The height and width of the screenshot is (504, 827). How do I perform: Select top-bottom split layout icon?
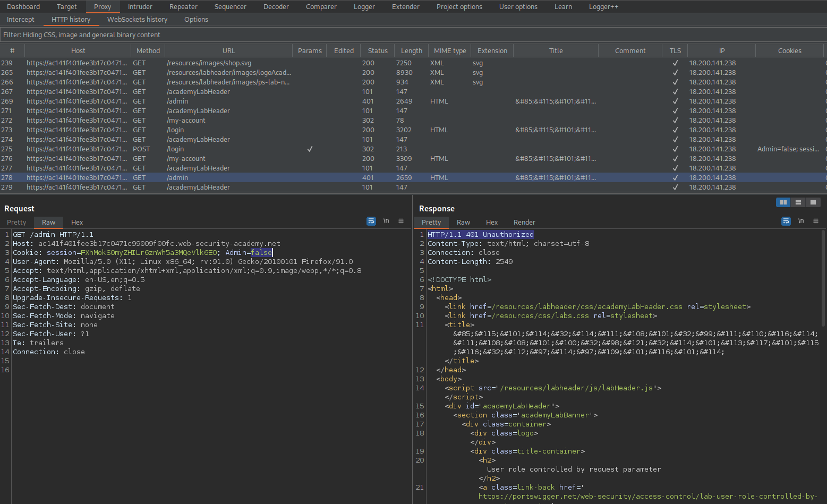(798, 202)
